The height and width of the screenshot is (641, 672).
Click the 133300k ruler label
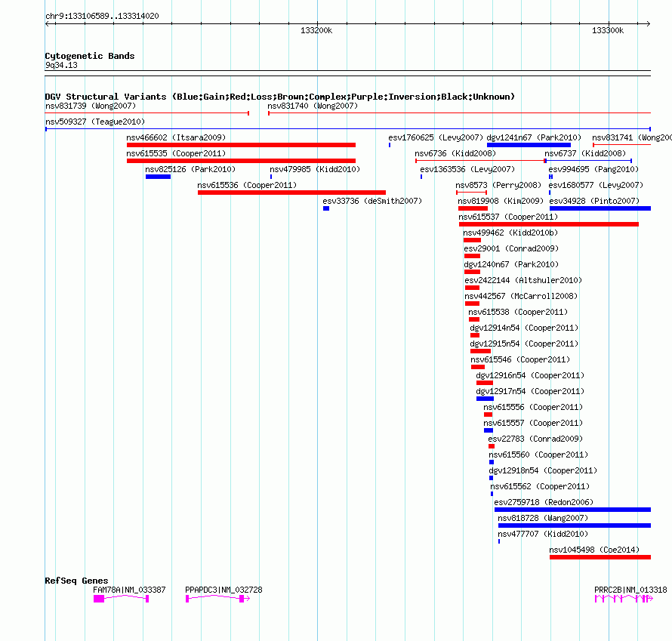pyautogui.click(x=608, y=30)
